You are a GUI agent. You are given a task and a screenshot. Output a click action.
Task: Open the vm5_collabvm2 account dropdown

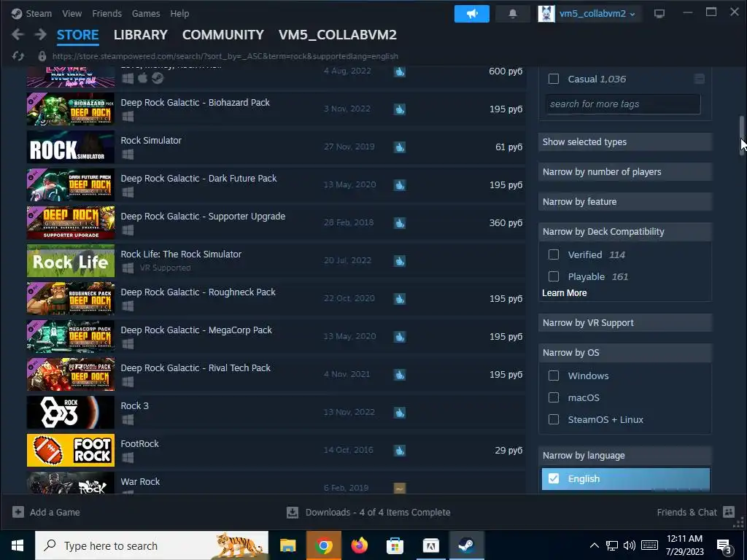597,14
